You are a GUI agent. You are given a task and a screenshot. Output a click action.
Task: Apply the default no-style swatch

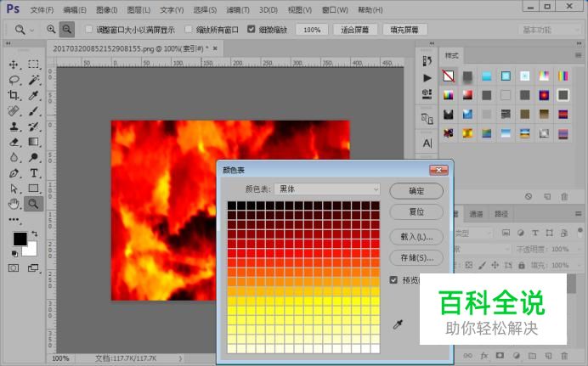point(449,76)
